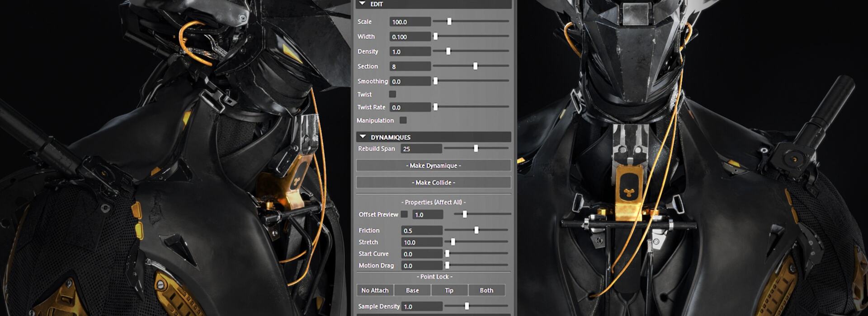The image size is (868, 316).
Task: Click the Motion Drag slider handle
Action: pyautogui.click(x=447, y=265)
